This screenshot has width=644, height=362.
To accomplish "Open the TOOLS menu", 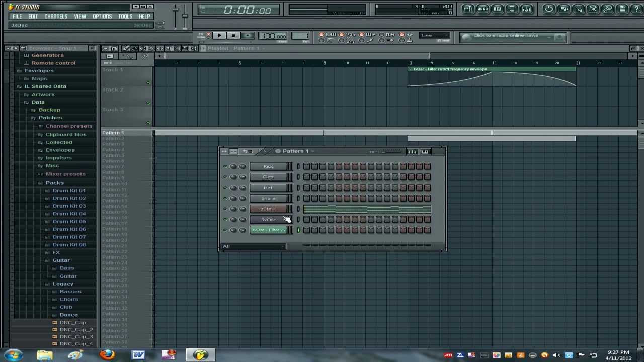I will click(x=125, y=16).
